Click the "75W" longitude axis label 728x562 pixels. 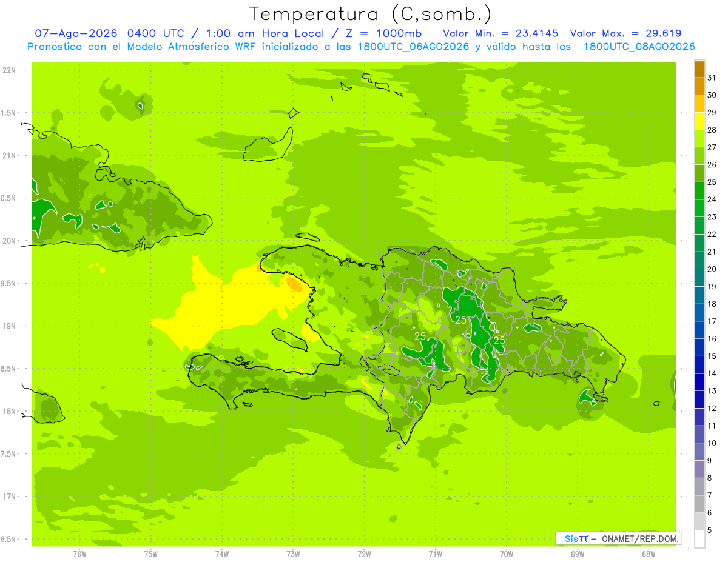tap(151, 554)
